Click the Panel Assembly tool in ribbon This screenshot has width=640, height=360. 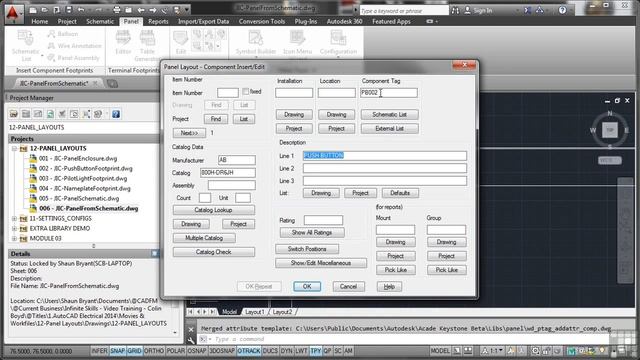tap(73, 58)
